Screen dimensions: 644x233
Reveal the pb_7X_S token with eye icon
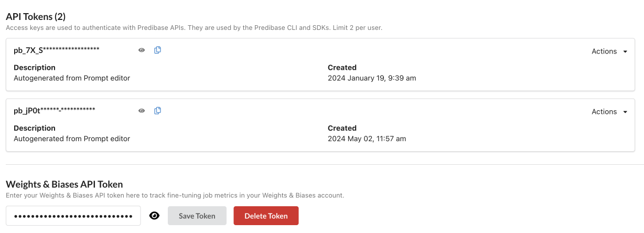point(142,50)
